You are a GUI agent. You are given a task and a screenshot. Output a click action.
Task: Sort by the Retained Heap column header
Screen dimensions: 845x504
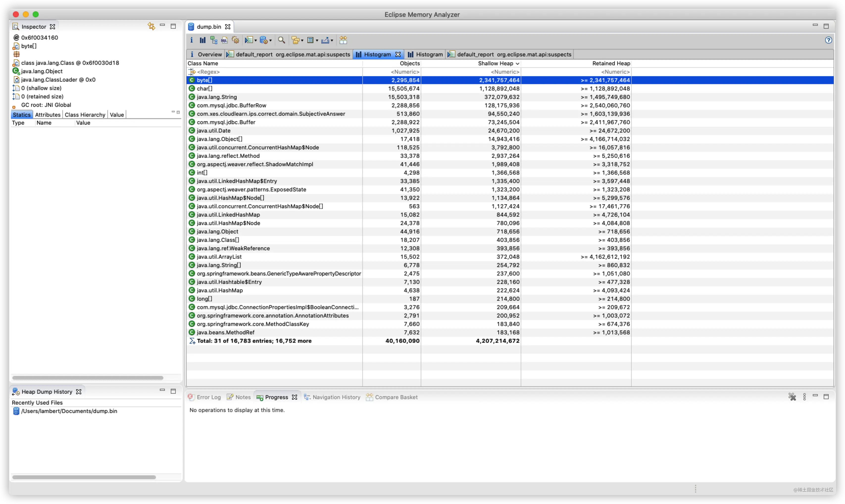576,64
